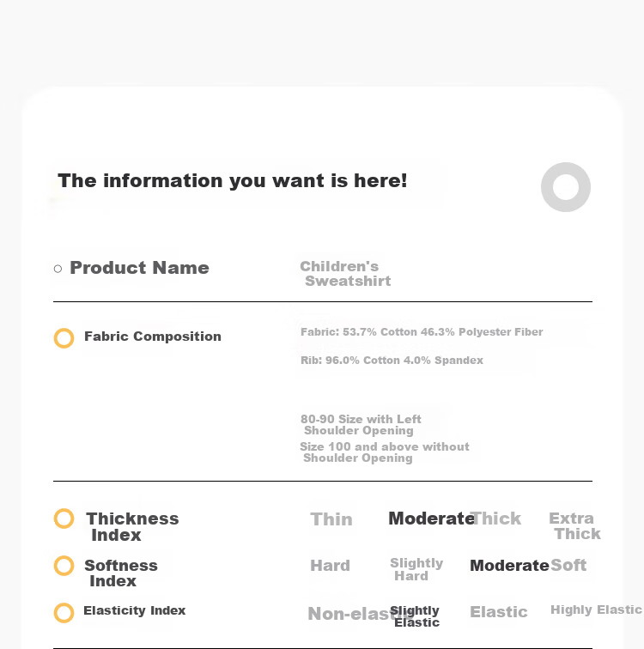Click the 80-90 Size Shoulder Opening note
The width and height of the screenshot is (644, 649).
[x=361, y=425]
